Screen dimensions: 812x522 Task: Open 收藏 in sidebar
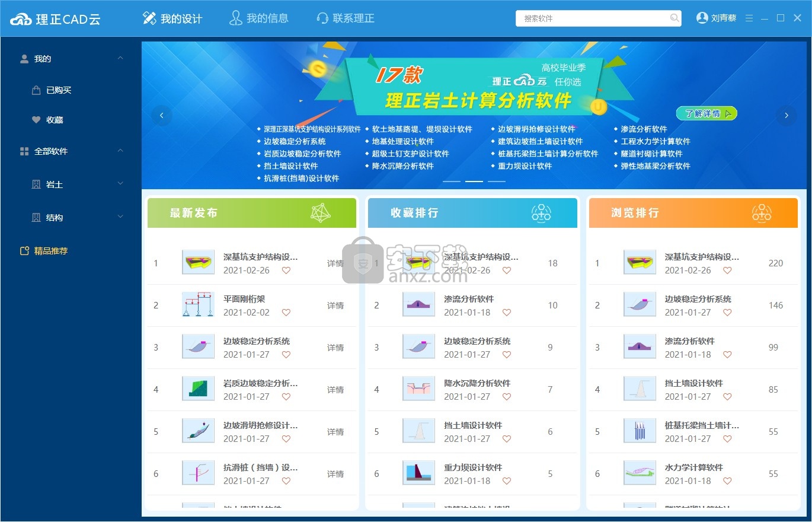(x=47, y=120)
